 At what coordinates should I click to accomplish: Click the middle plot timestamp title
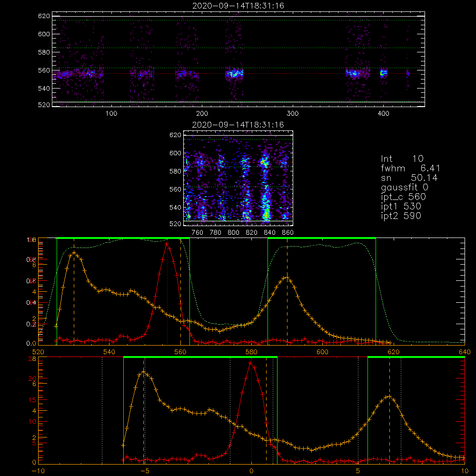pos(238,125)
